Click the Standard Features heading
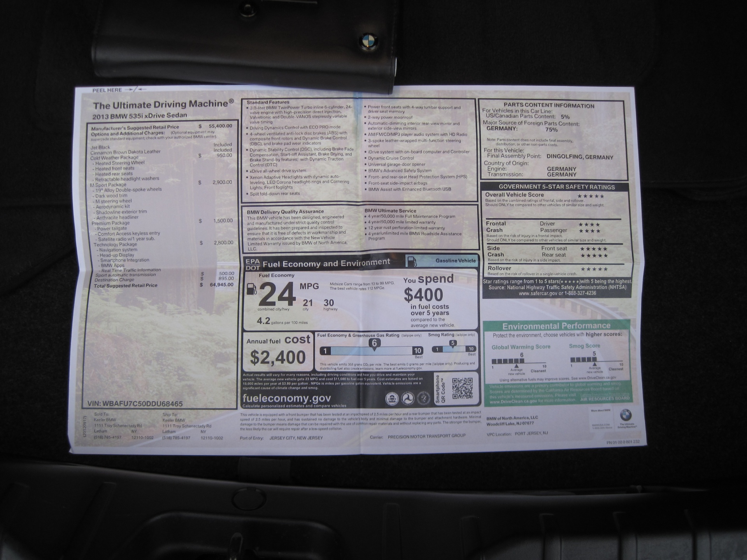747x560 pixels. [x=268, y=102]
